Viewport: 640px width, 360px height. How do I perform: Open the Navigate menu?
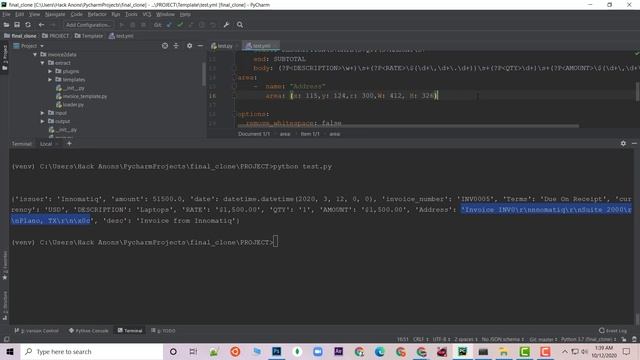click(55, 14)
